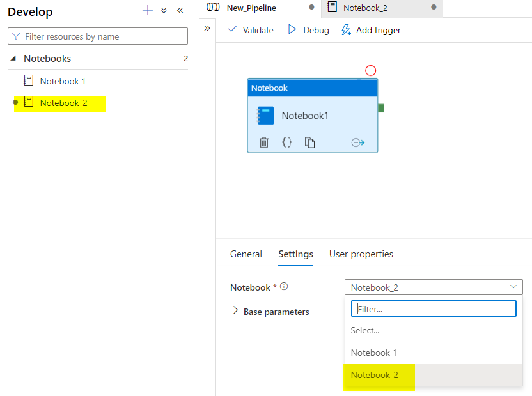Click the green success connector on the activity
The height and width of the screenshot is (396, 532).
381,108
